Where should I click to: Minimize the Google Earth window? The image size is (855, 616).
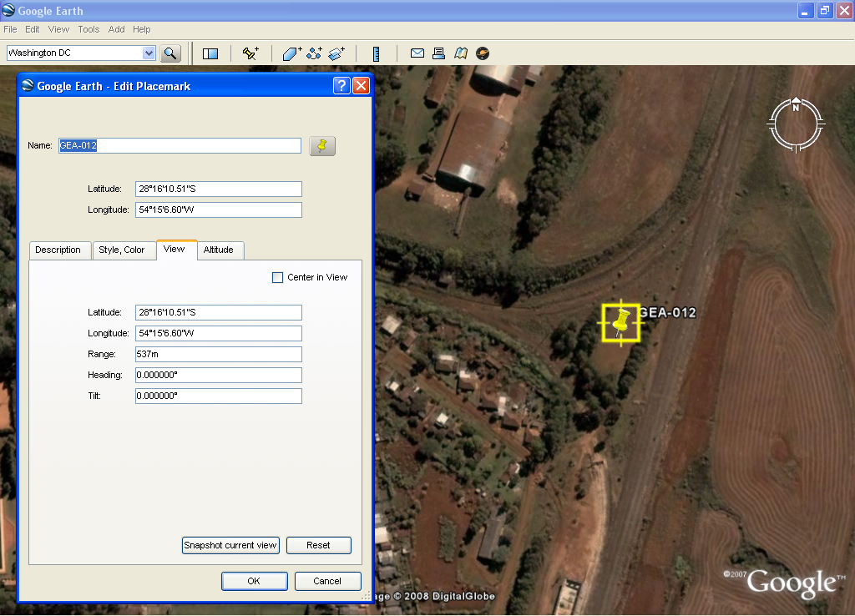pos(806,10)
